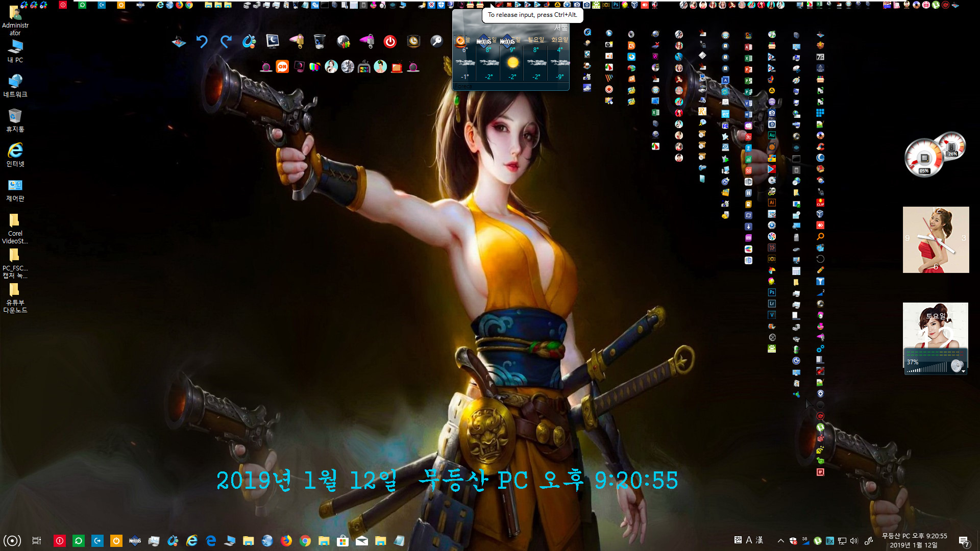Toggle the A English input indicator
The width and height of the screenshot is (980, 551).
(x=749, y=540)
